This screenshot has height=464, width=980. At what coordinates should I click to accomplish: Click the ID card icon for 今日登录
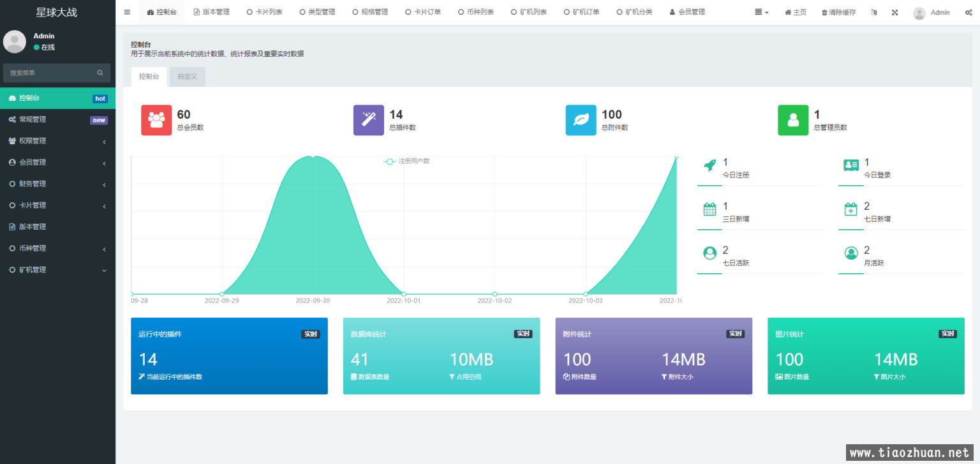point(851,165)
